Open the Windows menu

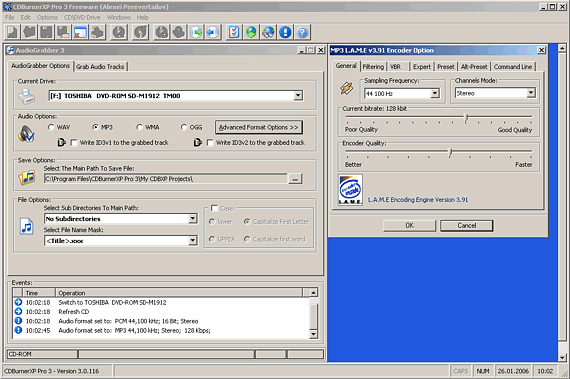119,17
